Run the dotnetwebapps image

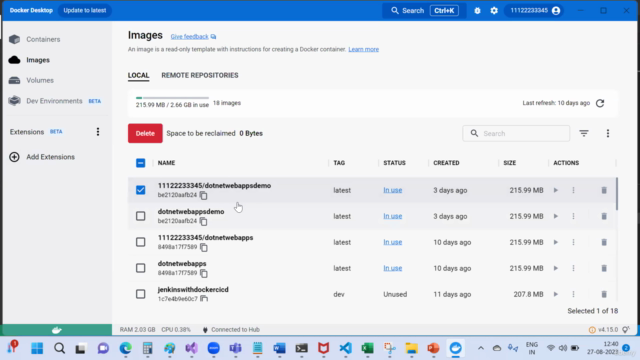click(x=556, y=268)
